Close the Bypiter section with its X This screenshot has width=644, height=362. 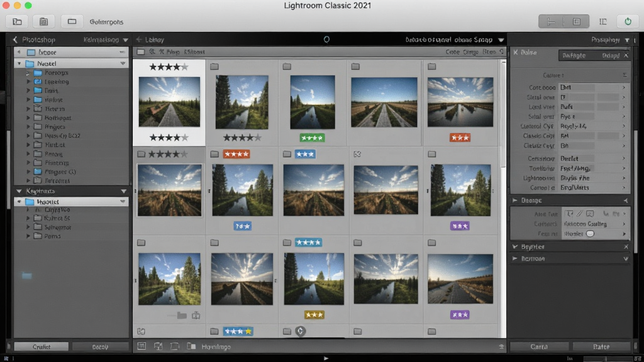click(x=626, y=246)
